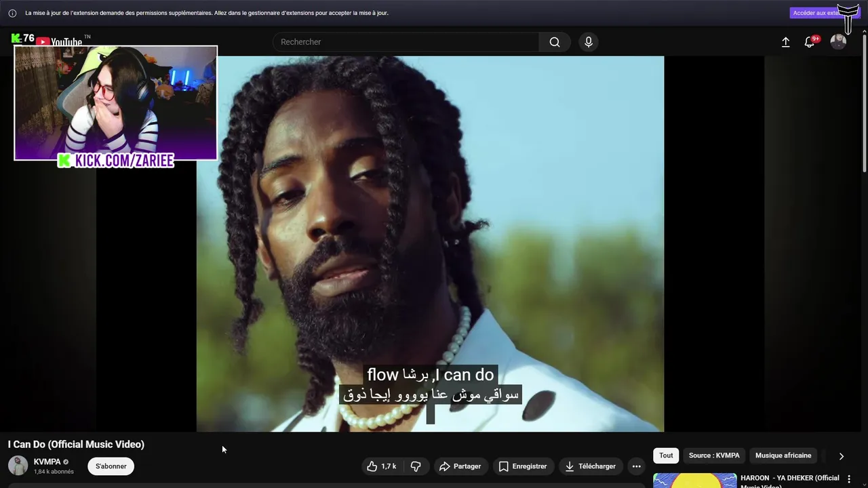Subscribe with the S'abonner button
Screen dimensions: 868x488
pos(111,466)
